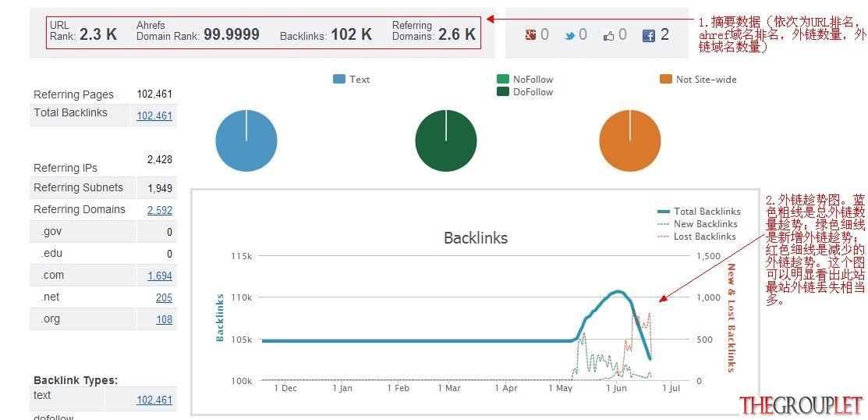The width and height of the screenshot is (868, 420).
Task: Click the 1 Mar label on chart axis
Action: tap(449, 389)
